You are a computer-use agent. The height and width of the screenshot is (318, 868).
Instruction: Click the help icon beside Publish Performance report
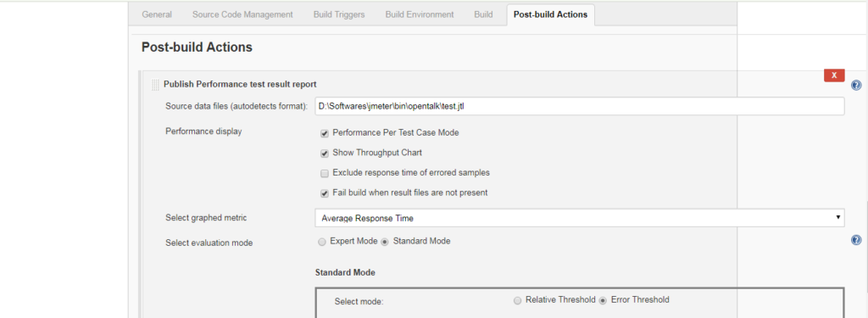click(856, 86)
